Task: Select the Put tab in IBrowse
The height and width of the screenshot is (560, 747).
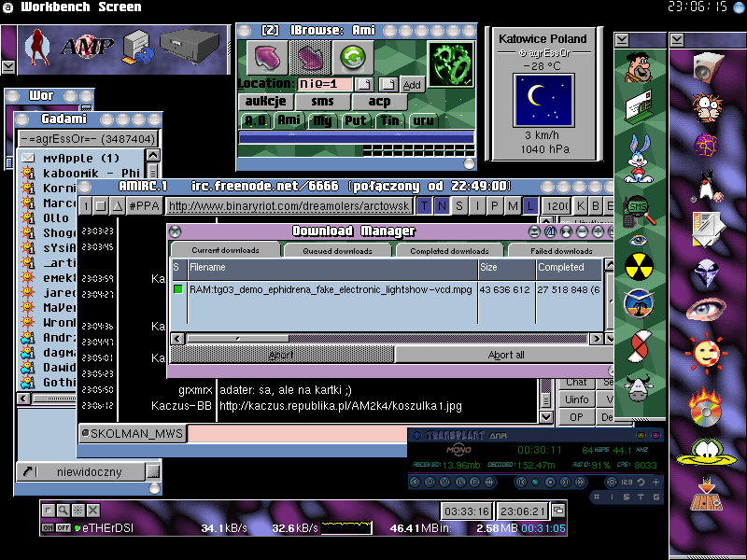Action: [356, 121]
